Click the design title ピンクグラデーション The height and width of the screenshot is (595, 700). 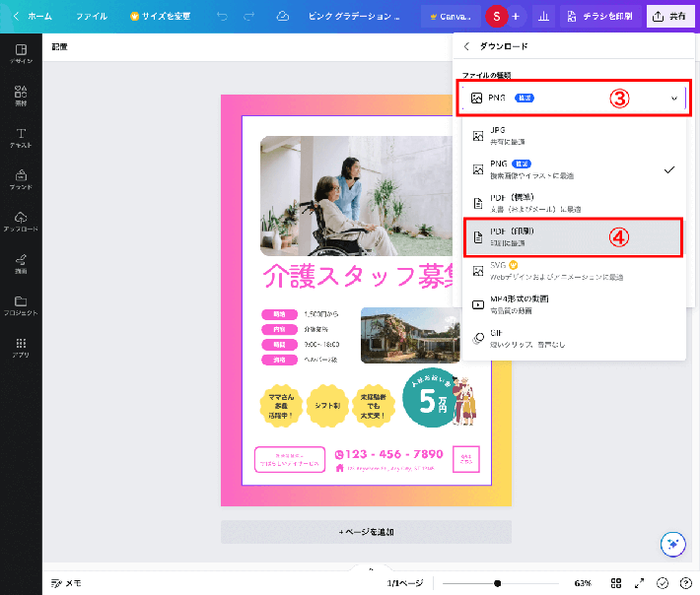(x=354, y=17)
